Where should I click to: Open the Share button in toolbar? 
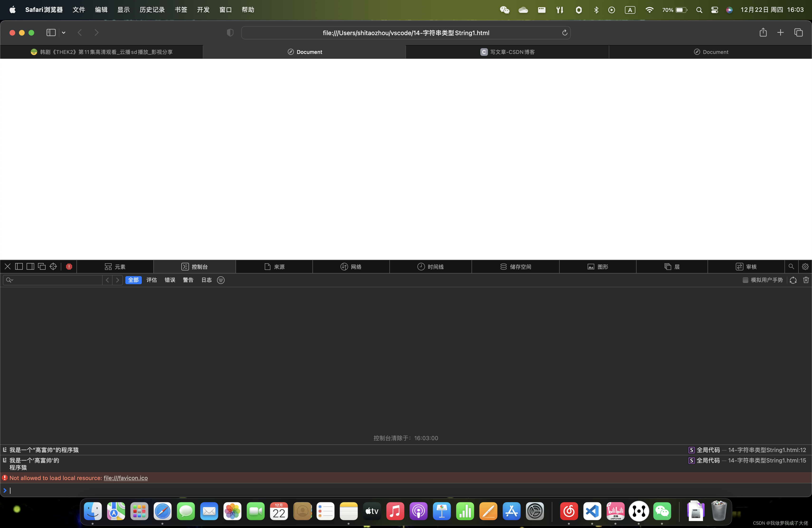[763, 32]
